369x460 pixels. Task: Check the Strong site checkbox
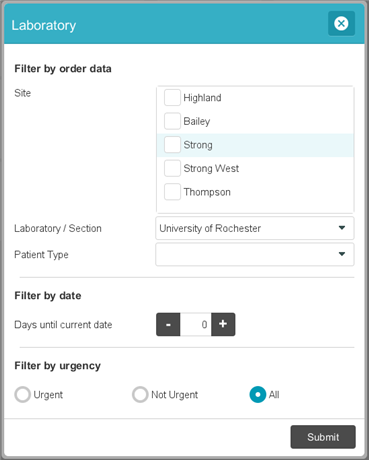(x=172, y=145)
